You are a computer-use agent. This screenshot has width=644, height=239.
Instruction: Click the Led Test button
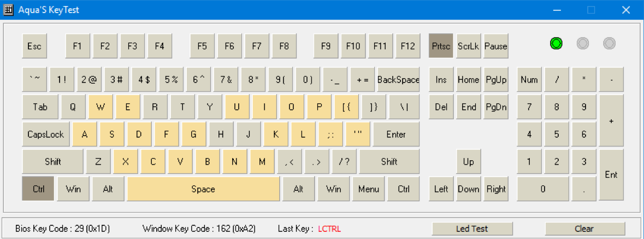tap(472, 229)
